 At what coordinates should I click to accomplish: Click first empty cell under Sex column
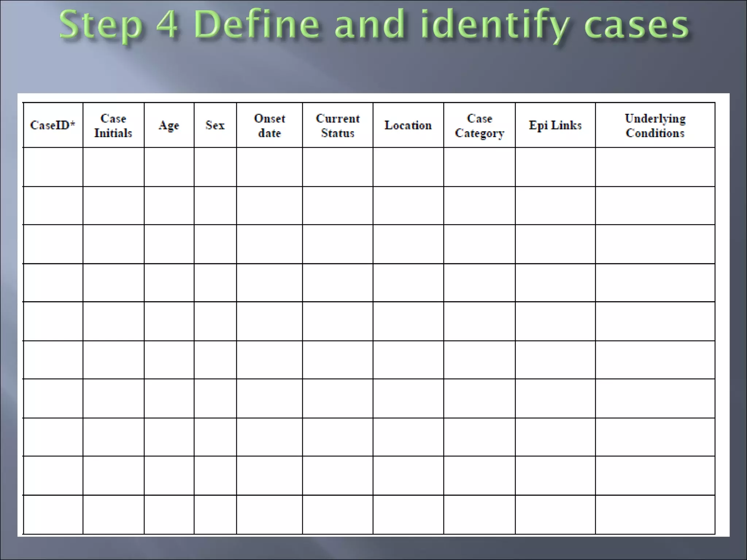[x=215, y=167]
